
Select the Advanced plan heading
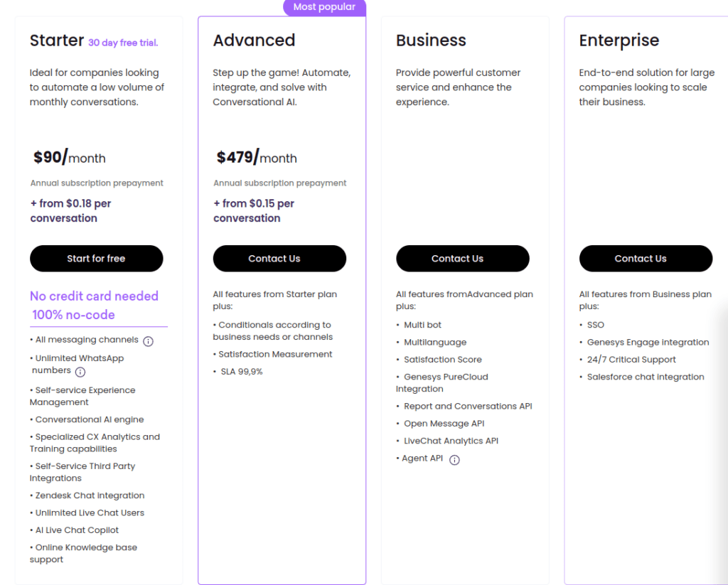click(x=254, y=41)
